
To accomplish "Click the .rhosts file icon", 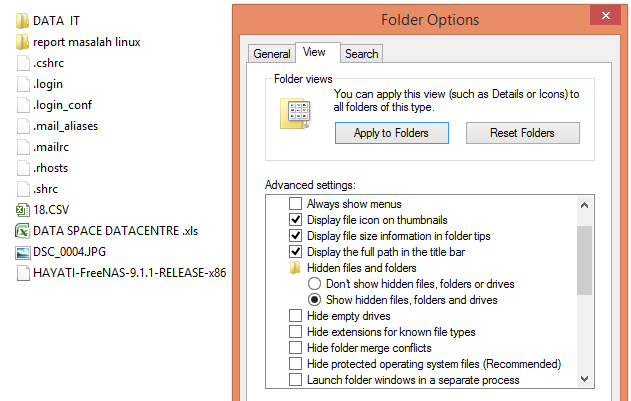I will pyautogui.click(x=23, y=168).
